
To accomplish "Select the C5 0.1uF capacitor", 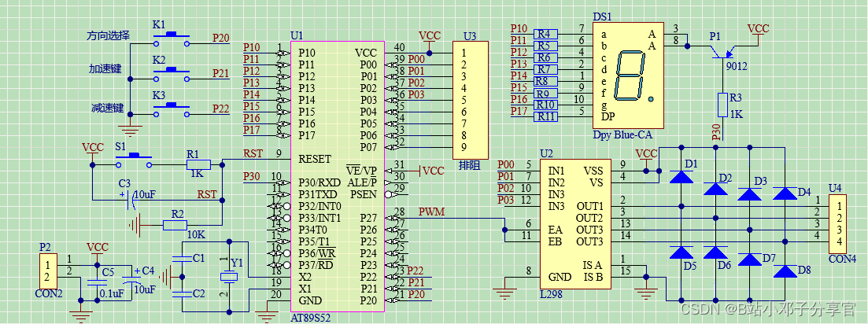I will (98, 283).
